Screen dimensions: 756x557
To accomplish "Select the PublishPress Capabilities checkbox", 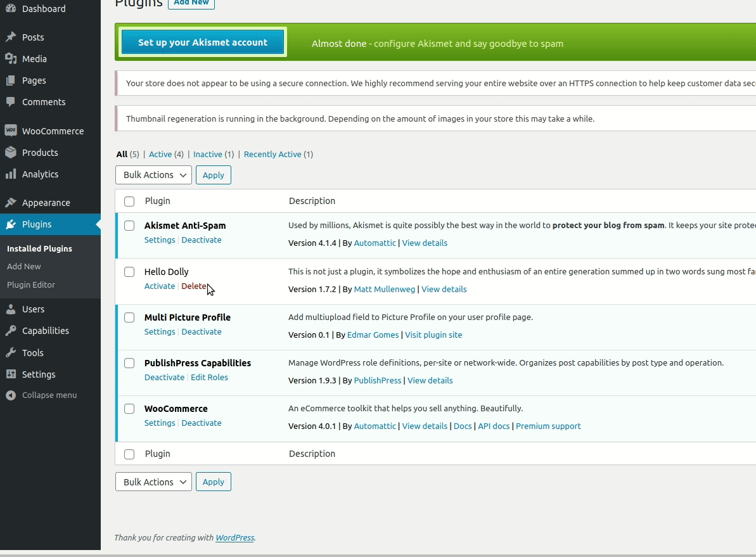I will pyautogui.click(x=129, y=363).
